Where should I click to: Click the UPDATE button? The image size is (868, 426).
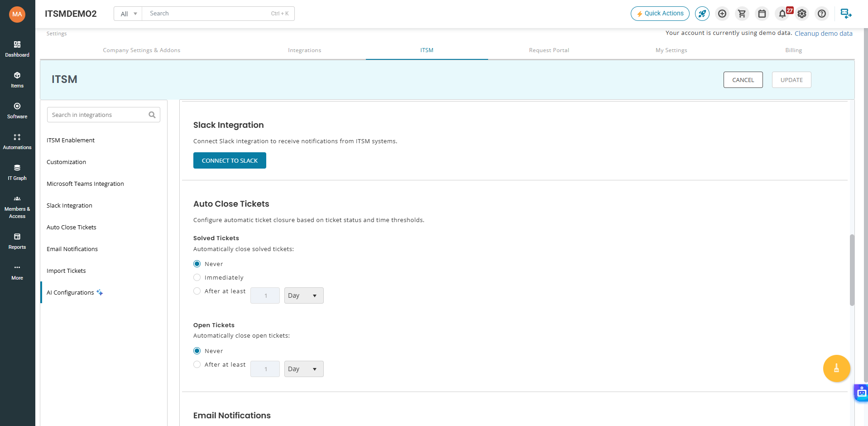pyautogui.click(x=791, y=80)
